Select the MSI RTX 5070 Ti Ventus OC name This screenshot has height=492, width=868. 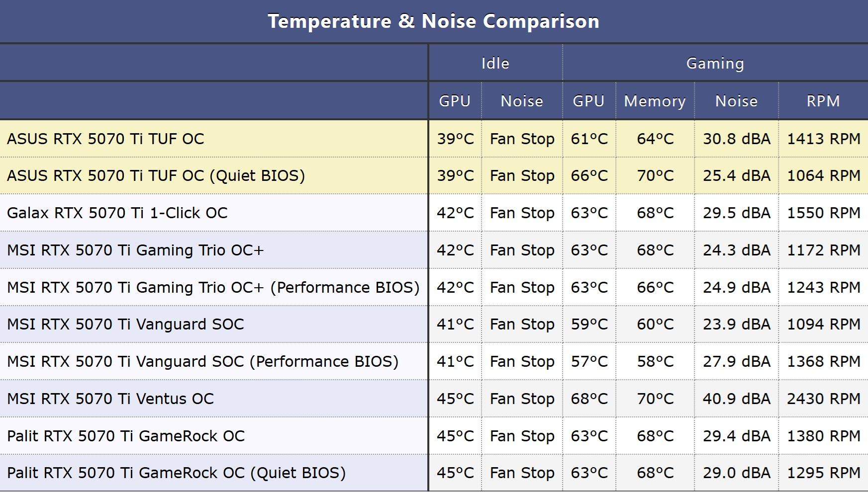[x=110, y=399]
